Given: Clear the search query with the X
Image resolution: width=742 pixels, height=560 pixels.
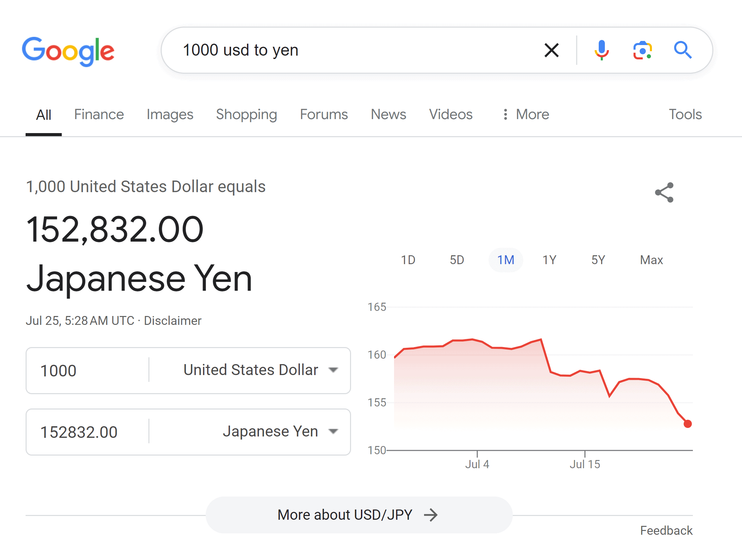Looking at the screenshot, I should click(x=551, y=50).
